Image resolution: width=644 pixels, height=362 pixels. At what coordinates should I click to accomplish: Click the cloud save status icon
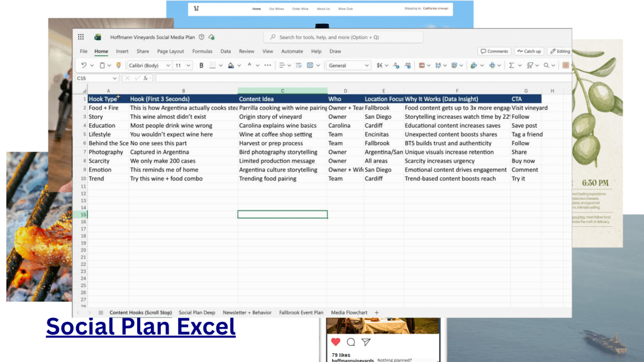pyautogui.click(x=211, y=37)
